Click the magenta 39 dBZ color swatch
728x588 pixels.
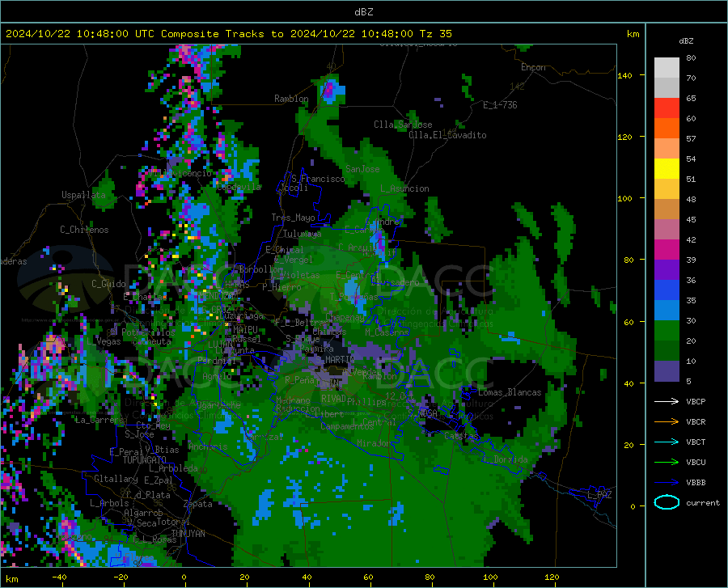point(667,250)
